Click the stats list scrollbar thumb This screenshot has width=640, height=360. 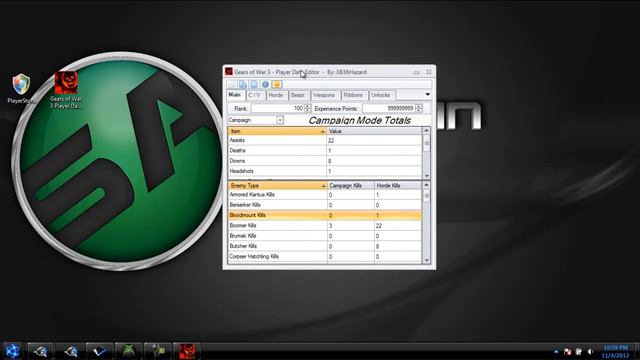(427, 143)
